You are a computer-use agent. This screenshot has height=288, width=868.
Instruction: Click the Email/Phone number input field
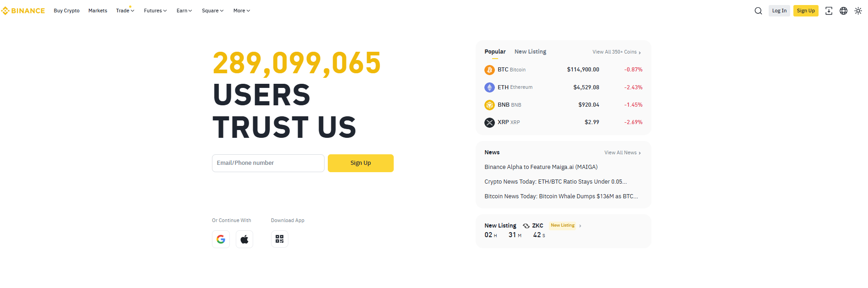click(x=268, y=163)
